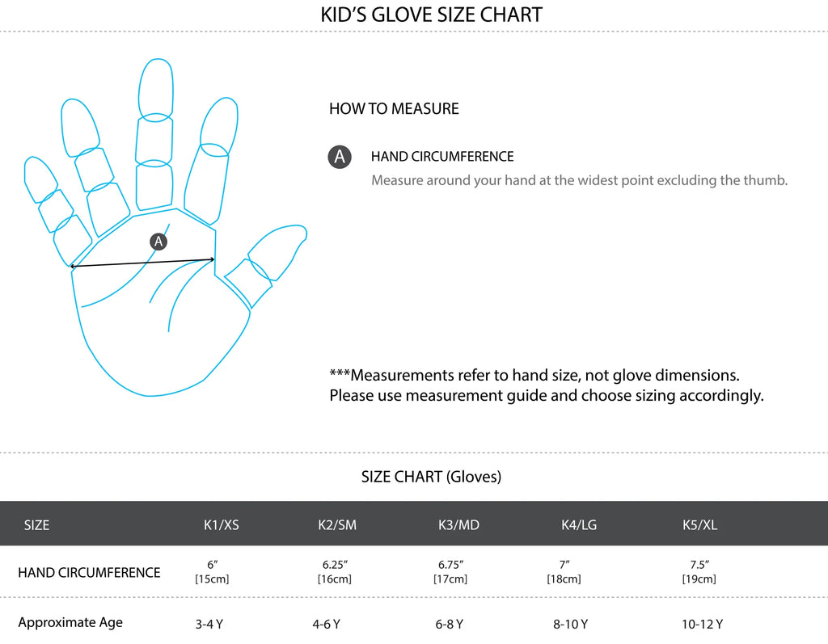Choose the K5/XL size column header
The width and height of the screenshot is (828, 644).
point(699,525)
